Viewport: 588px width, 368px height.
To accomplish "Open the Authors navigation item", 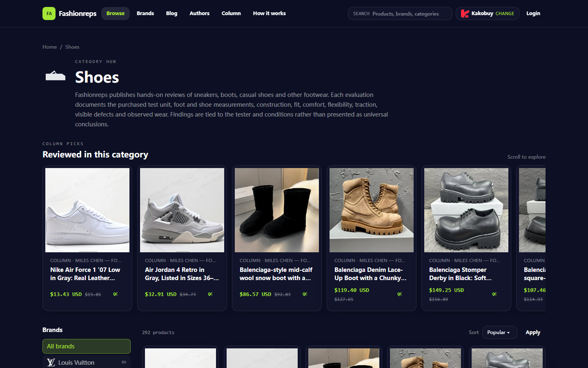I will pyautogui.click(x=199, y=13).
